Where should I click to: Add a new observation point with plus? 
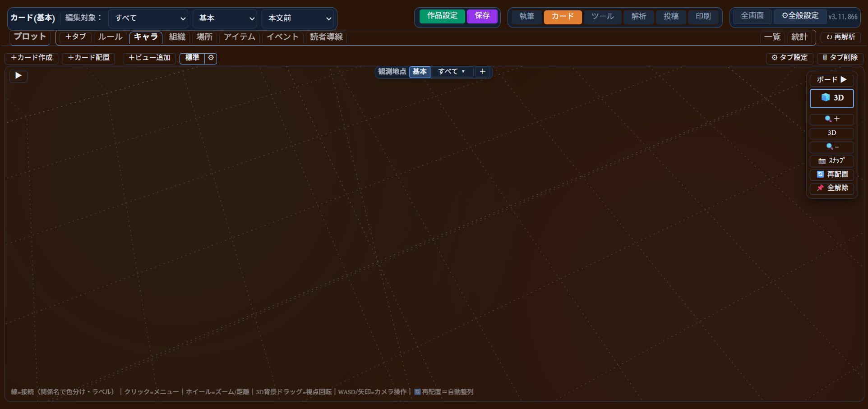(x=483, y=72)
